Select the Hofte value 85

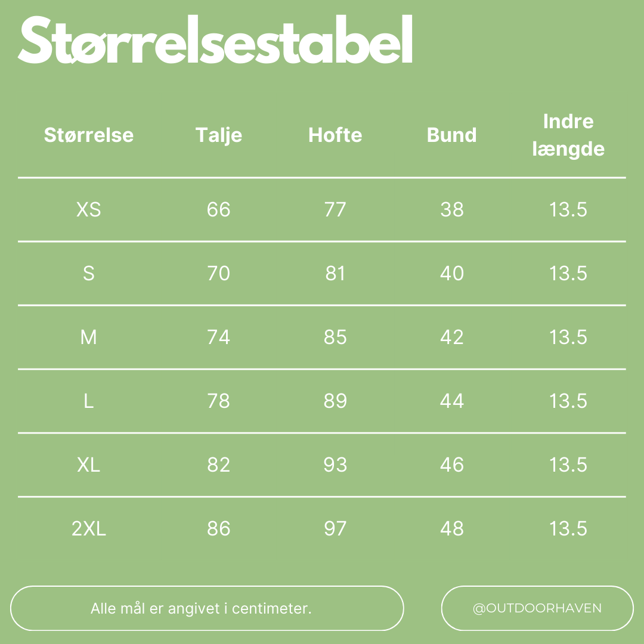click(335, 338)
